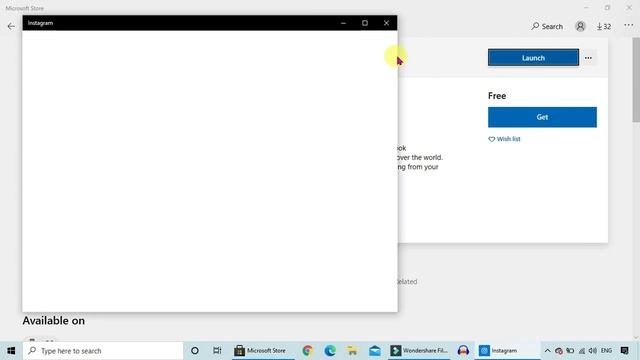The height and width of the screenshot is (360, 640).
Task: Click the Microsoft Store page scrollbar thumb
Action: point(636,80)
